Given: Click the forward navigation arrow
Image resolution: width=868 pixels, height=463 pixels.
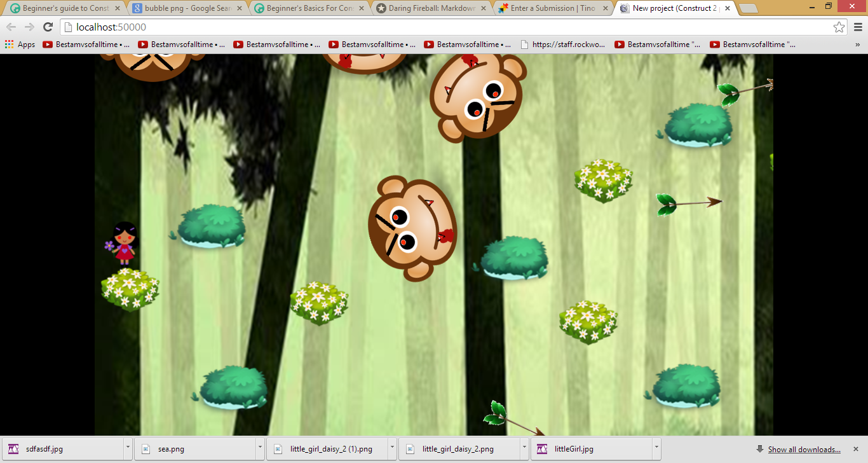Looking at the screenshot, I should tap(29, 28).
